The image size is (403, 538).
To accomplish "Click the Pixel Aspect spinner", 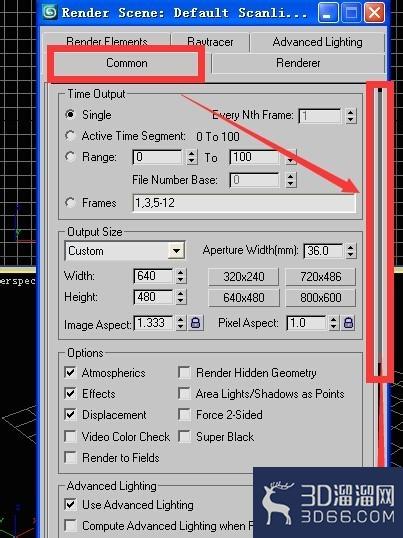I will (x=333, y=323).
